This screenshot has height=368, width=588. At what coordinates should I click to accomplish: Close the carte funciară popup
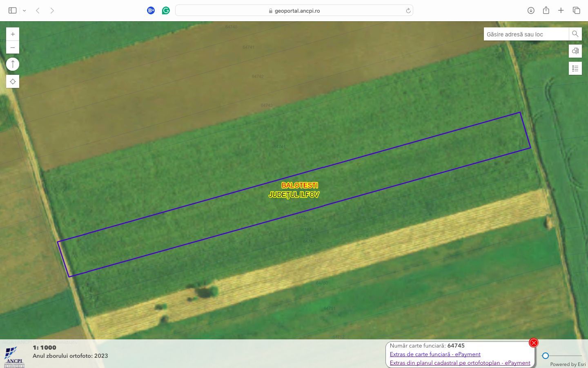(x=533, y=343)
